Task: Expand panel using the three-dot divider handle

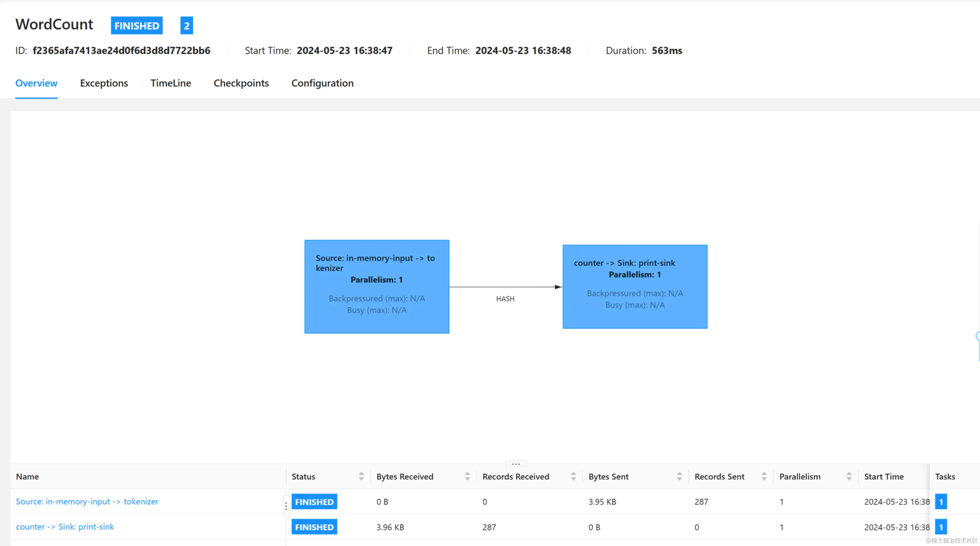Action: pos(516,463)
